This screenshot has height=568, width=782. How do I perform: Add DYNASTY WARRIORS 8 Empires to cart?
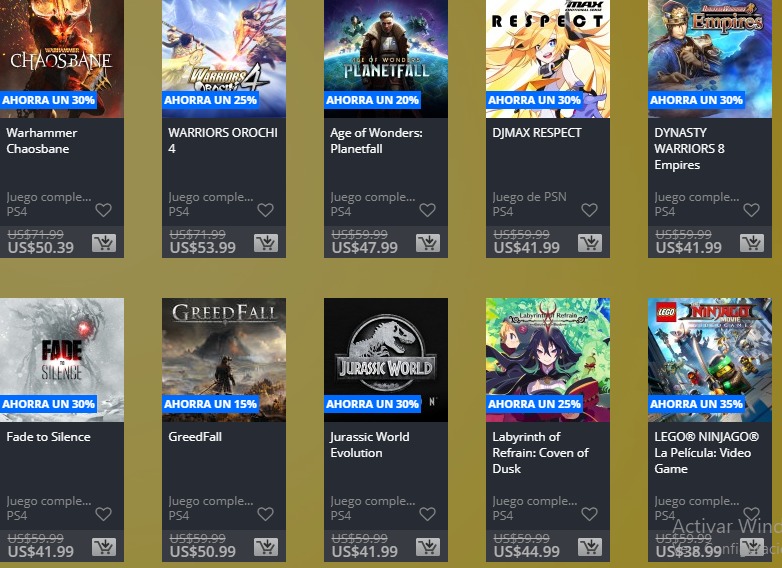coord(752,243)
